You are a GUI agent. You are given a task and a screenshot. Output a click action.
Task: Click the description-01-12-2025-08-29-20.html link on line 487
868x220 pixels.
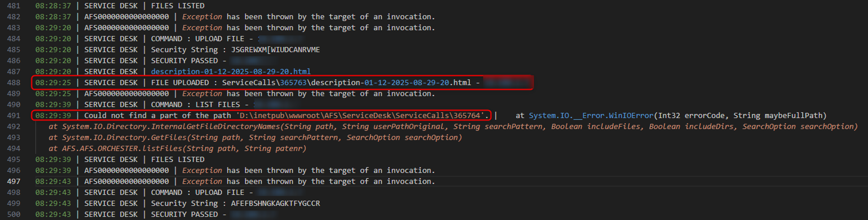pos(231,71)
